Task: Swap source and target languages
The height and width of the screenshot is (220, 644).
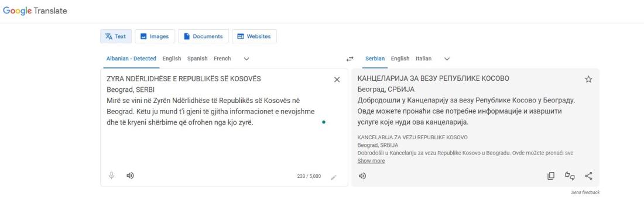Action: click(350, 59)
